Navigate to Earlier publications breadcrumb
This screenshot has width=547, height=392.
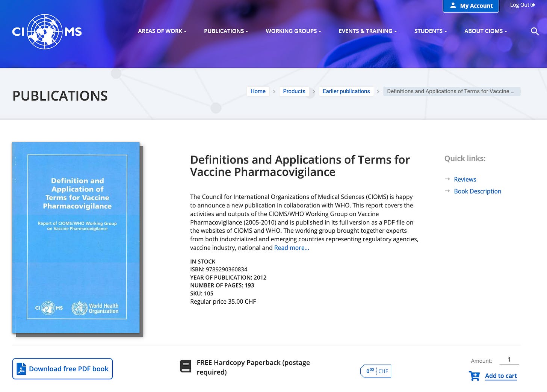pyautogui.click(x=346, y=91)
